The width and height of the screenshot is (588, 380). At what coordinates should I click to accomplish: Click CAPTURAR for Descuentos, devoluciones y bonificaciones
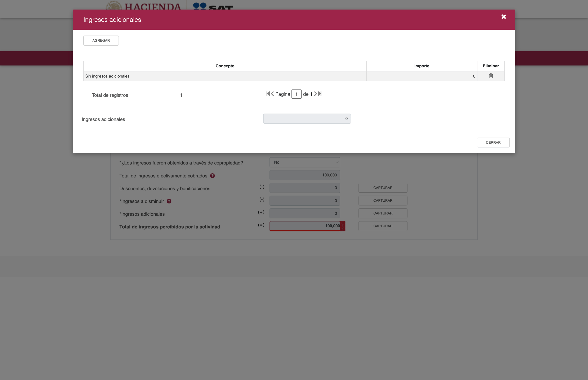click(383, 188)
